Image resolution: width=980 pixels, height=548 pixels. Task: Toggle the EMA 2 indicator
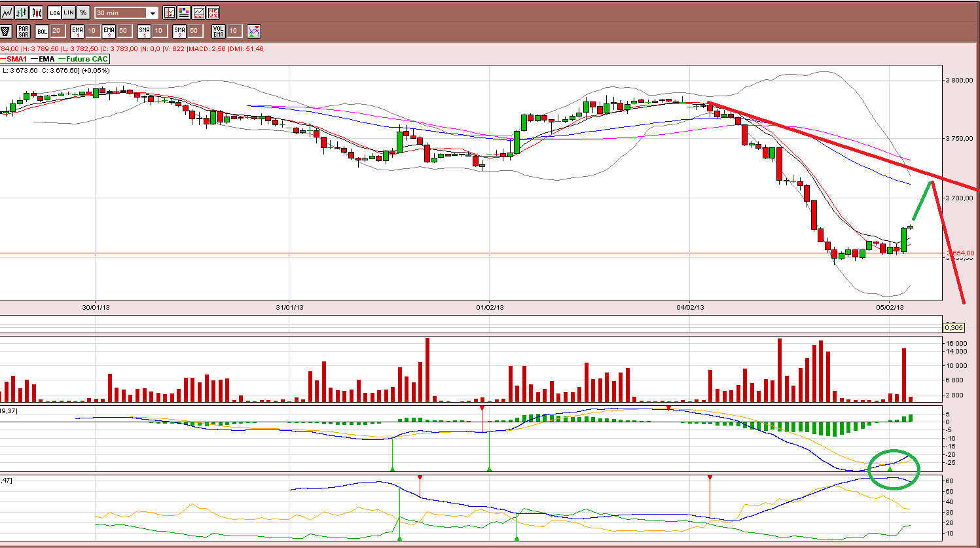coord(109,31)
